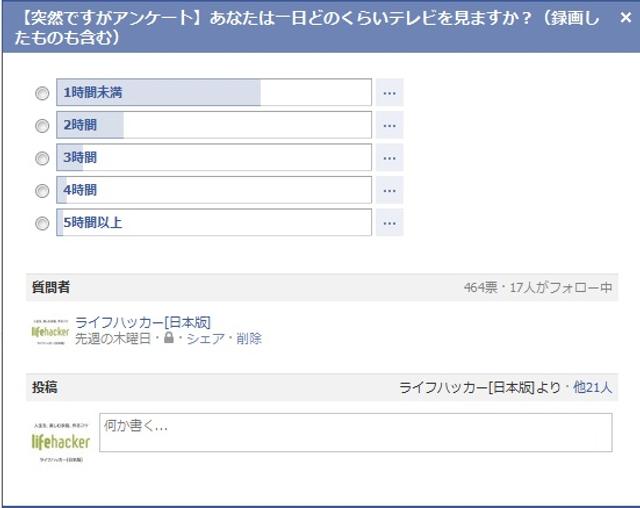Click the small lifehacker logo beside the asker
This screenshot has width=640, height=508.
[50, 331]
